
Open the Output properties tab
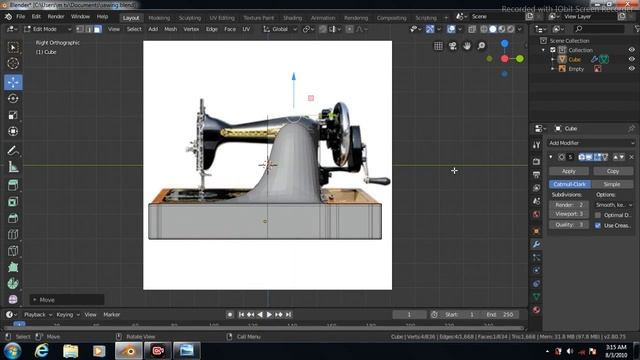536,175
